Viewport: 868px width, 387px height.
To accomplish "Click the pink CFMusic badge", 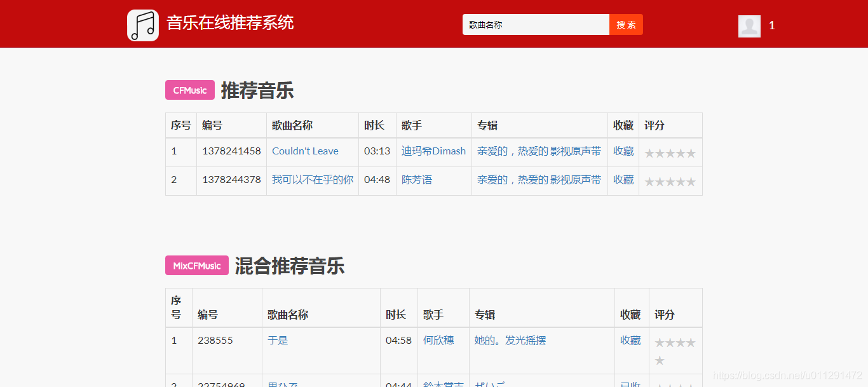I will [189, 90].
